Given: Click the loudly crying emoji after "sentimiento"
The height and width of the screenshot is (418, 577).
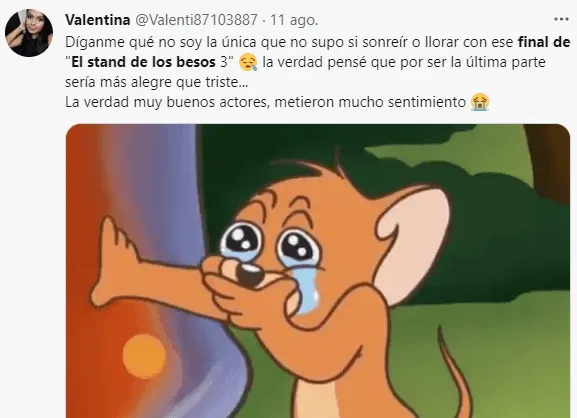Looking at the screenshot, I should (480, 102).
